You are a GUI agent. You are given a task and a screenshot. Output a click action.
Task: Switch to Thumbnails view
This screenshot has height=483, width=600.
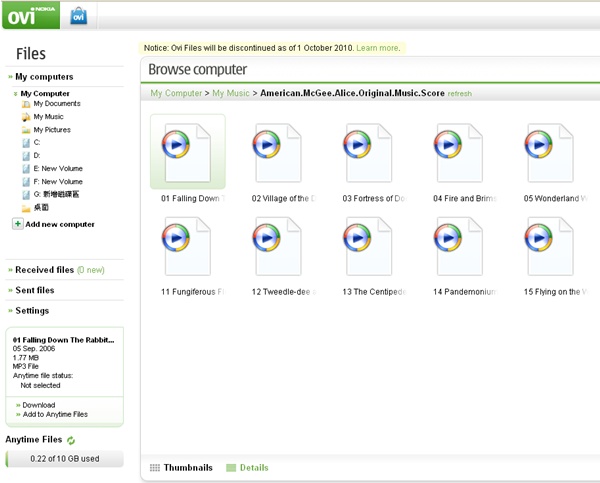click(181, 468)
